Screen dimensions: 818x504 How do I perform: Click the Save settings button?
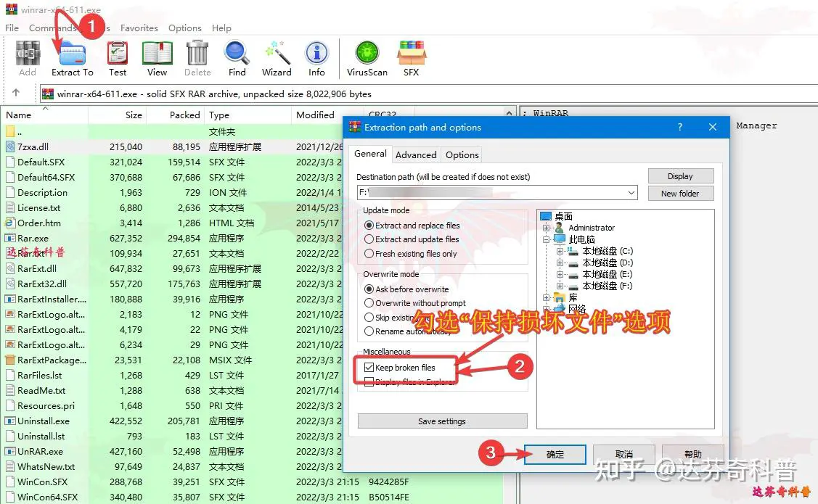click(442, 421)
